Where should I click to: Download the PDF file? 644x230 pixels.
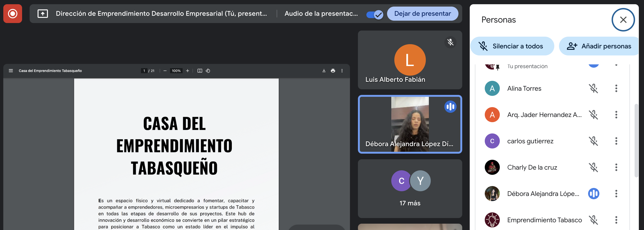(x=324, y=71)
